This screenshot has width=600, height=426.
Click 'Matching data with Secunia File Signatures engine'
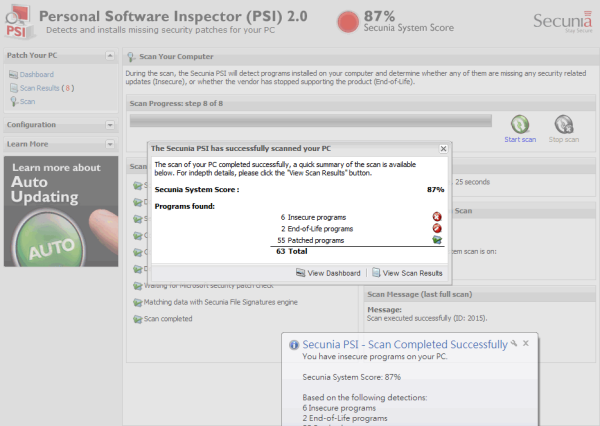pyautogui.click(x=221, y=302)
